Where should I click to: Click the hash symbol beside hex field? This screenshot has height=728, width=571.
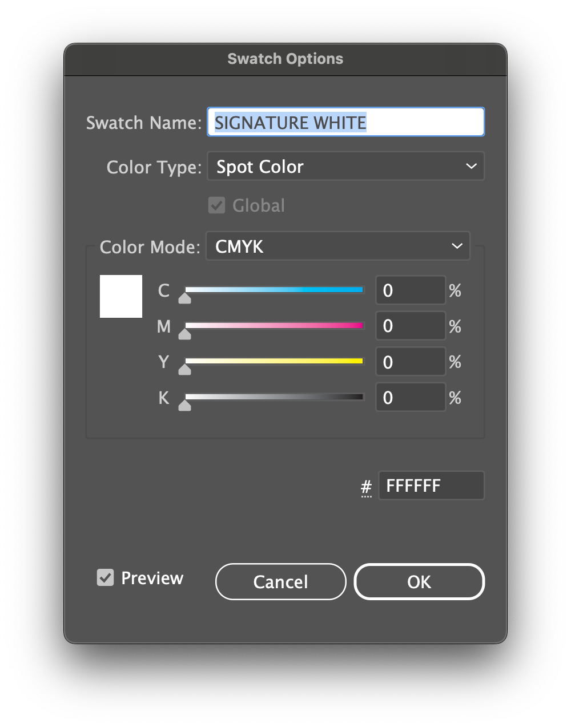[367, 487]
